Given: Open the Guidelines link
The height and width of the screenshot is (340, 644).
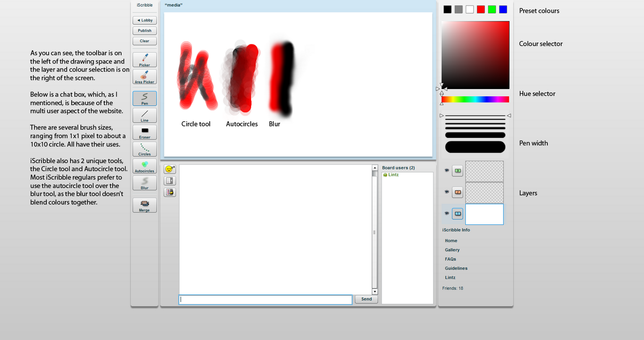Looking at the screenshot, I should (x=456, y=269).
